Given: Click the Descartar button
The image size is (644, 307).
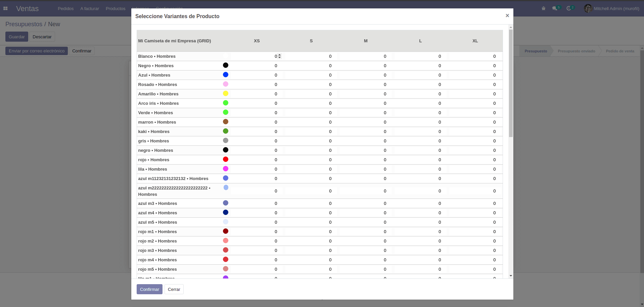Looking at the screenshot, I should pos(42,37).
